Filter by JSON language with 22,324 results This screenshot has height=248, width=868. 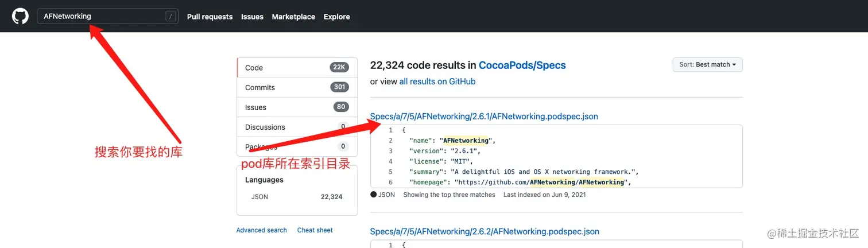[x=297, y=197]
